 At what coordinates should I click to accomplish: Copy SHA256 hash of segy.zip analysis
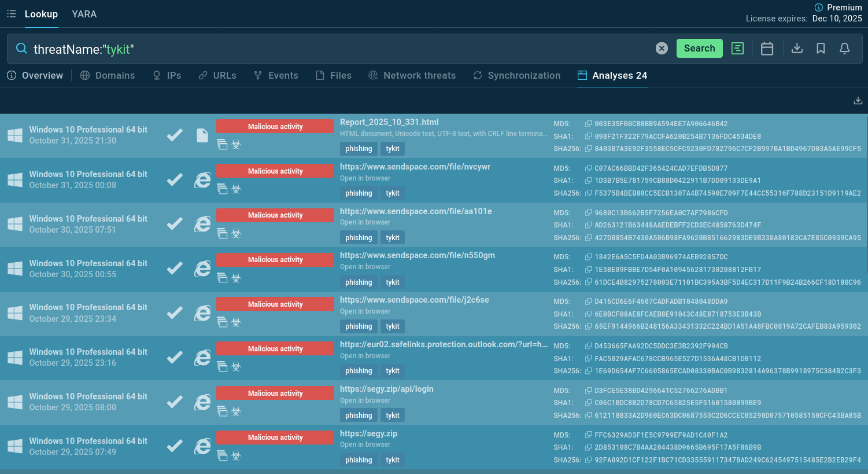pos(588,460)
